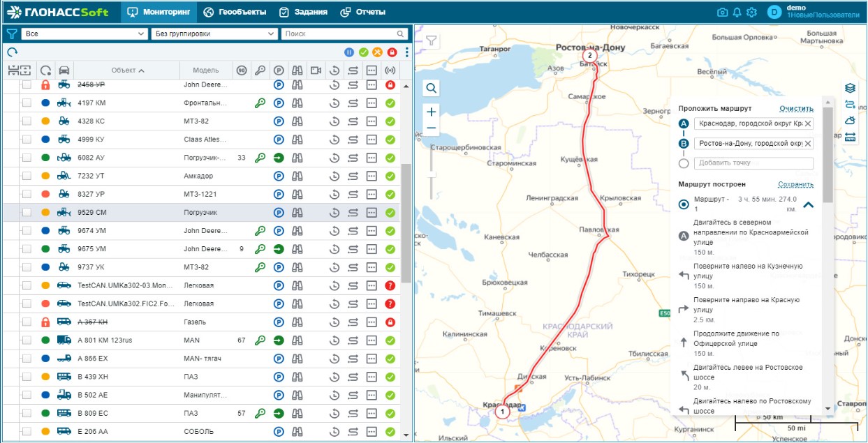Open the 'Все' filter dropdown
Viewport: 868px width, 443px height.
(83, 33)
